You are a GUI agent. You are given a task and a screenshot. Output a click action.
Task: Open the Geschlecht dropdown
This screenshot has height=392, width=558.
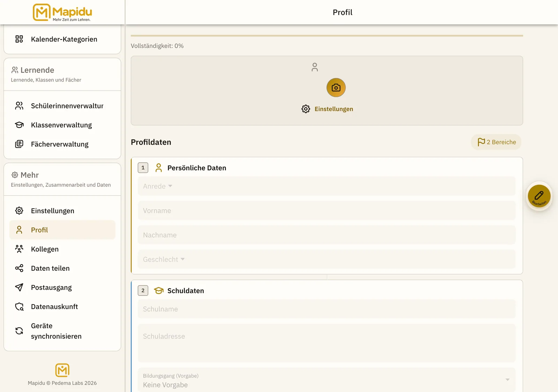click(x=326, y=259)
